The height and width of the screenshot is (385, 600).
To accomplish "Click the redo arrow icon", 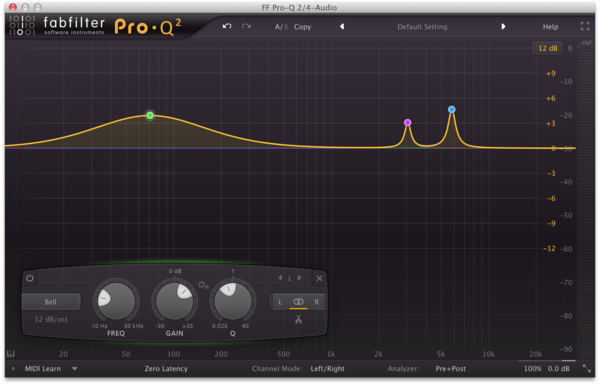I will click(246, 26).
